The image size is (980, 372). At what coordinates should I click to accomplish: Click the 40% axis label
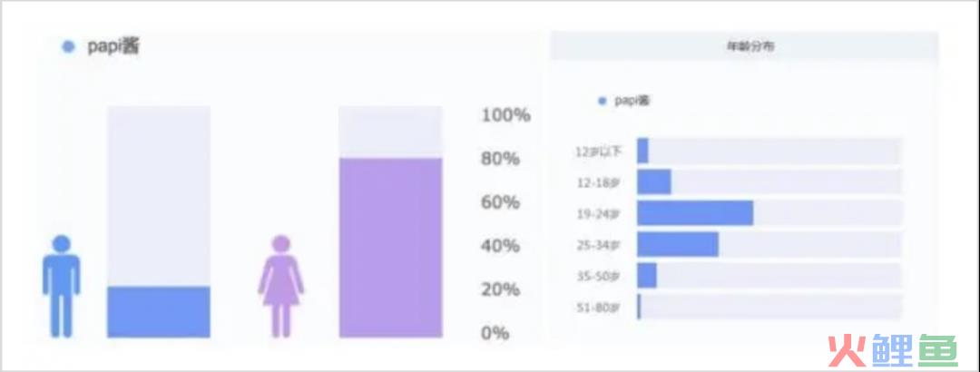click(501, 246)
